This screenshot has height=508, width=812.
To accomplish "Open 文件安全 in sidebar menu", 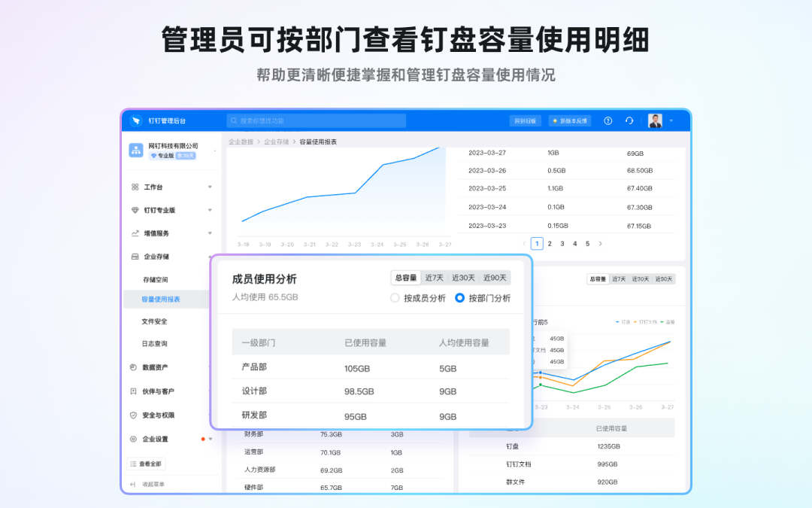I will coord(154,321).
